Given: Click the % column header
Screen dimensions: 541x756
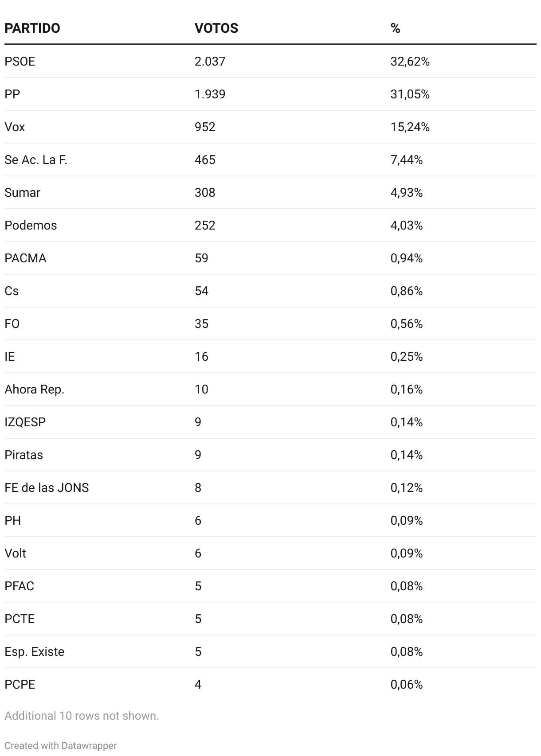Looking at the screenshot, I should click(396, 28).
